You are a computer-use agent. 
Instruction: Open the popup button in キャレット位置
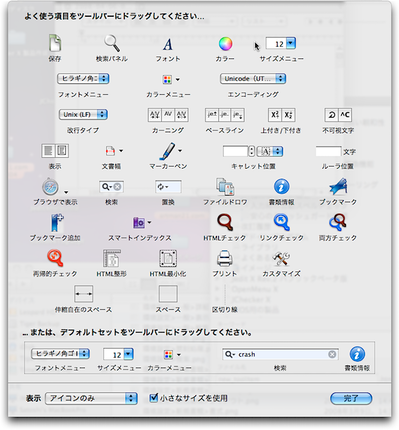[270, 151]
